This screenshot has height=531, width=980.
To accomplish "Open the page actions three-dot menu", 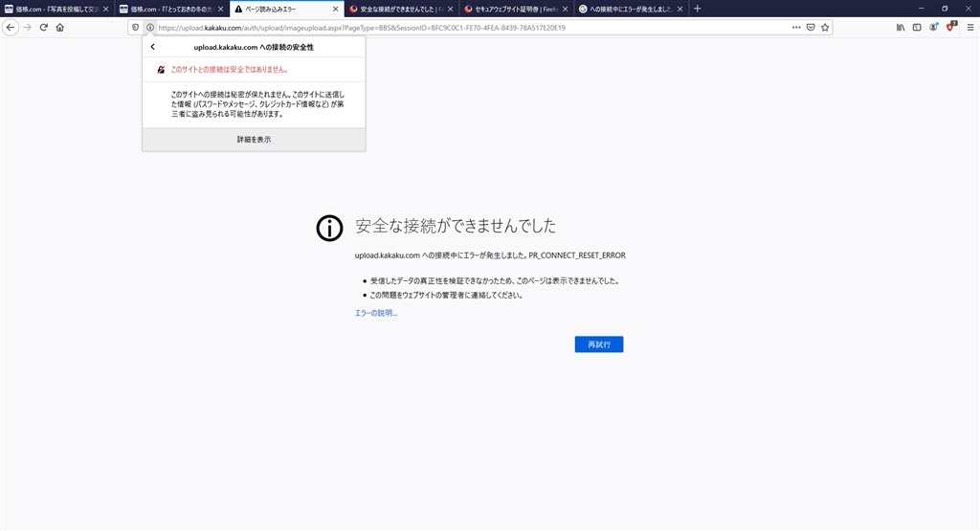I will [796, 28].
